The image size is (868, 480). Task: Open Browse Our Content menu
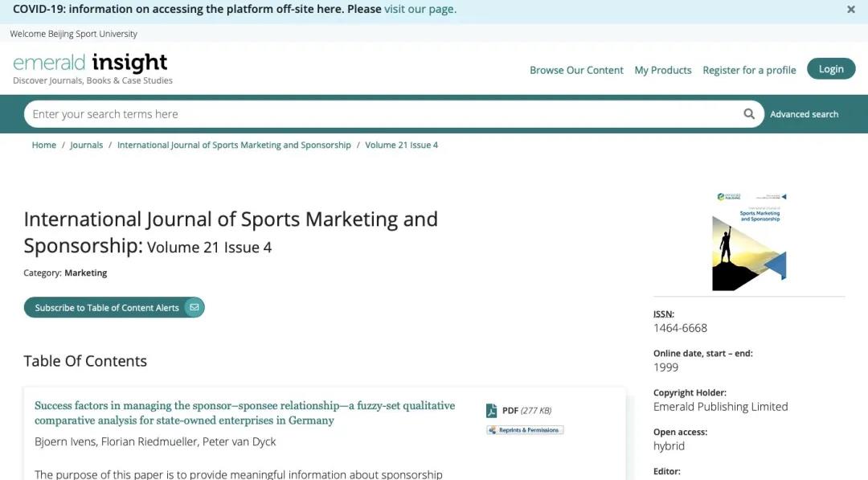pos(576,70)
